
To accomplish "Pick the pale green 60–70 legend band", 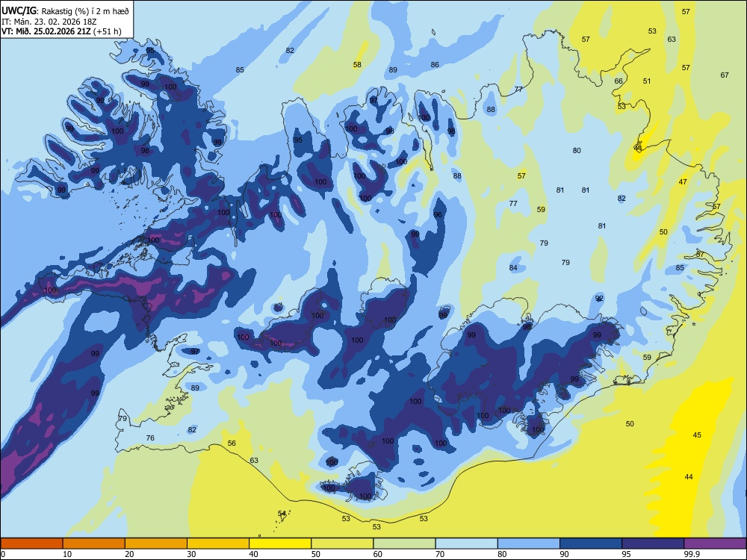I will 404,544.
